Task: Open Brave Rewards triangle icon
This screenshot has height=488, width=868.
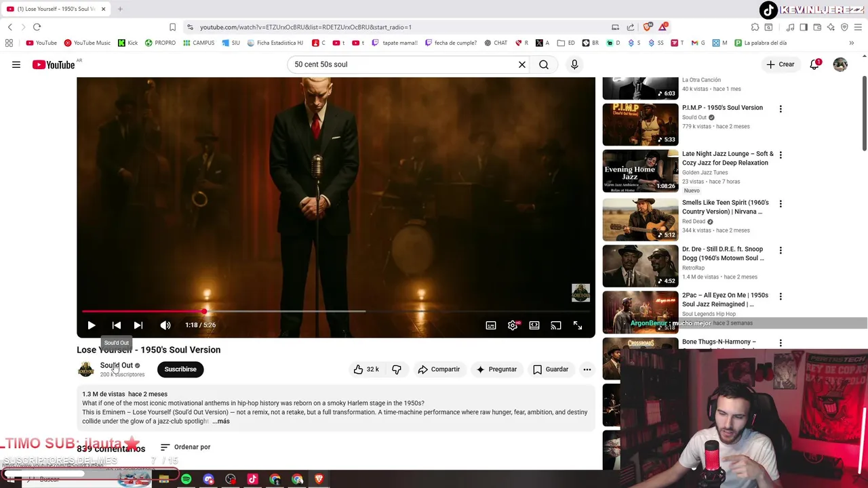Action: pos(663,27)
